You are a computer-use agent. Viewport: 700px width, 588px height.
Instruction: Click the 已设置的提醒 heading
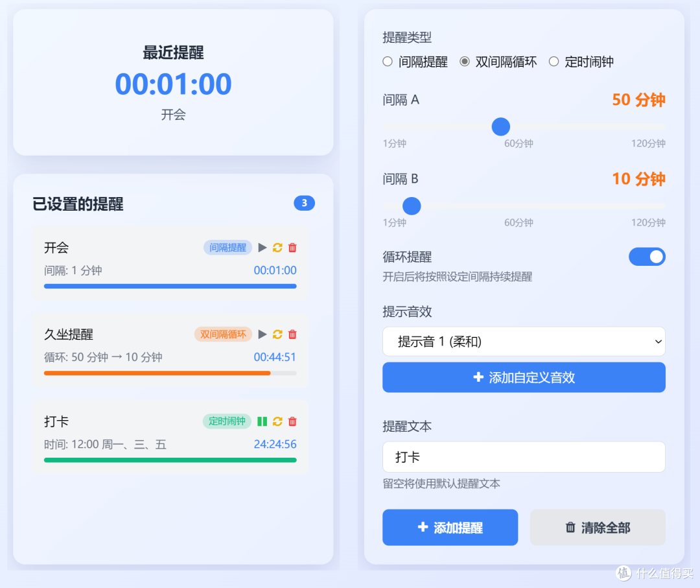click(78, 204)
